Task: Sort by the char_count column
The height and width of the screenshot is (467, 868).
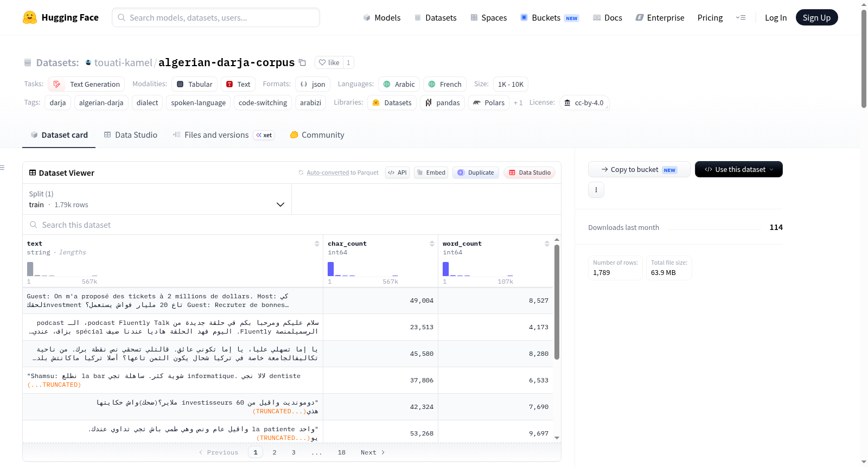Action: pyautogui.click(x=432, y=244)
